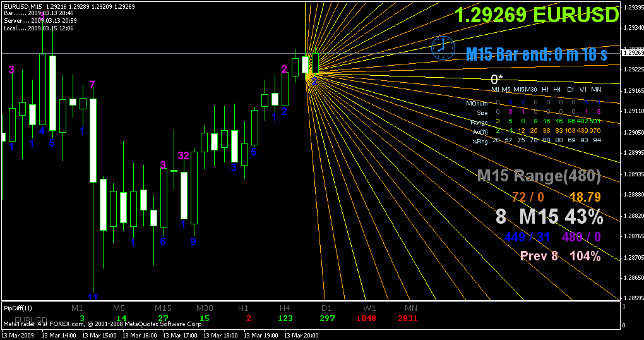Click the purple '480 / 0' value
644x340 pixels.
coord(581,237)
